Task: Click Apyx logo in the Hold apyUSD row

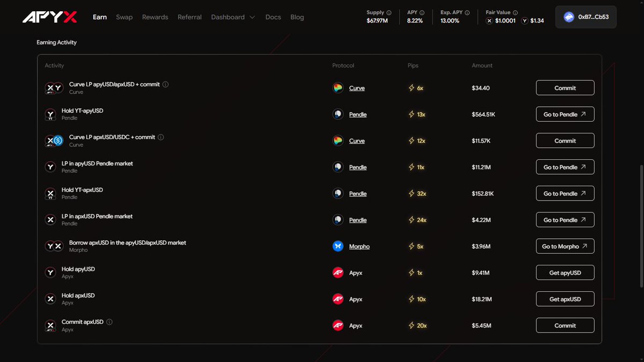Action: [x=338, y=272]
